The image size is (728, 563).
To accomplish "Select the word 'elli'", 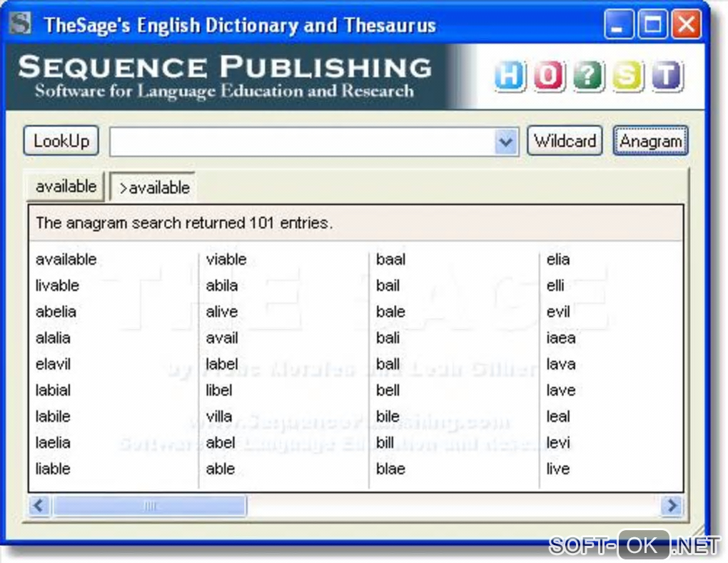I will tap(555, 285).
